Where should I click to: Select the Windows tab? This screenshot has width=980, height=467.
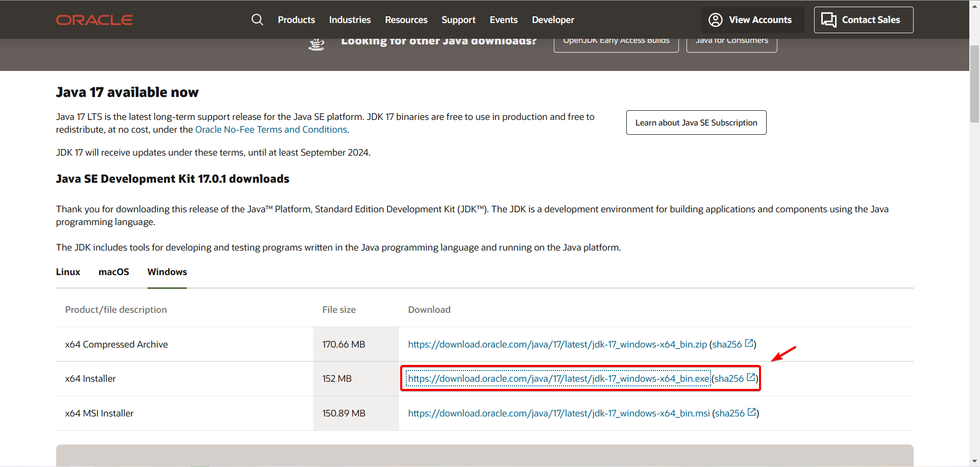[167, 272]
